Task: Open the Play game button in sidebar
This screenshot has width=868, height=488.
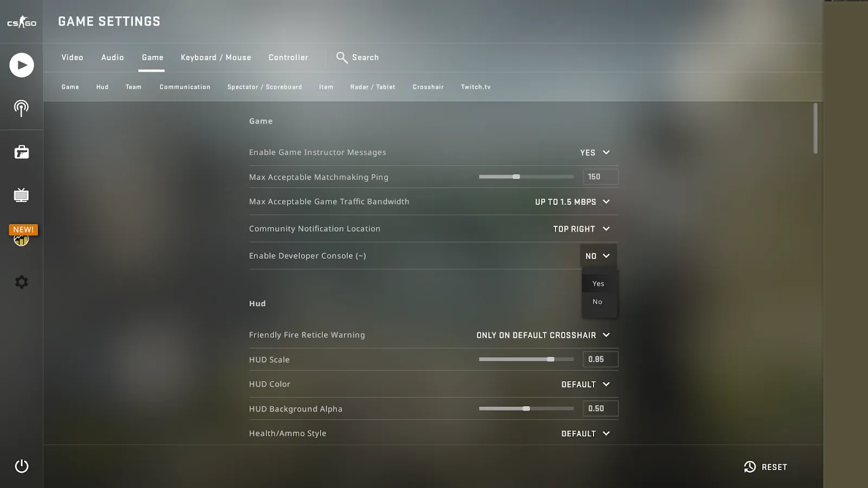Action: pos(22,65)
